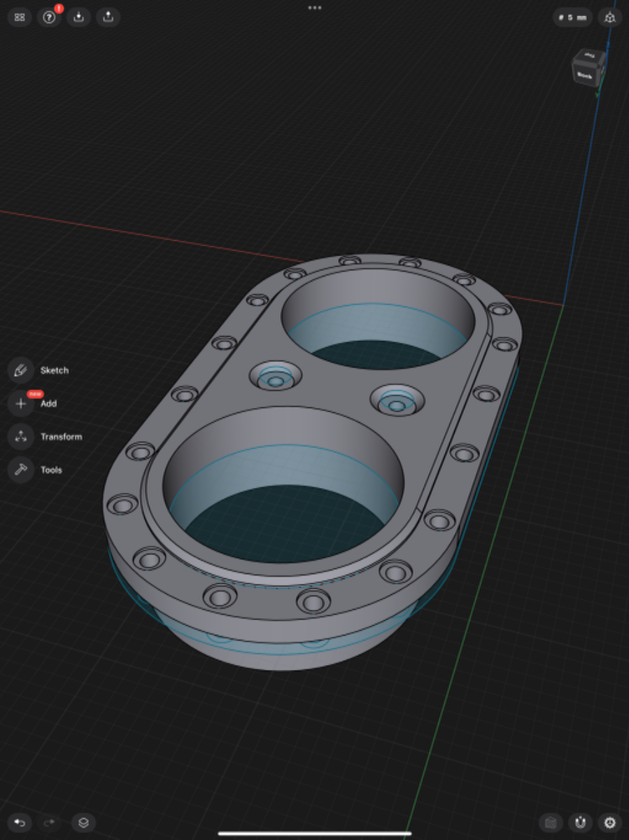The image size is (629, 840).
Task: Toggle snapping with the magnet icon
Action: (x=580, y=822)
